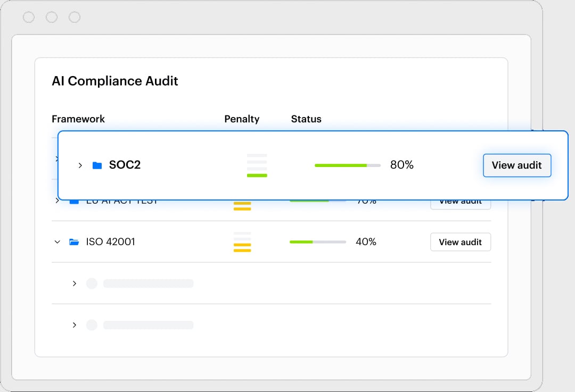Select the Status column header
Screen dimensions: 575x392
click(x=306, y=119)
